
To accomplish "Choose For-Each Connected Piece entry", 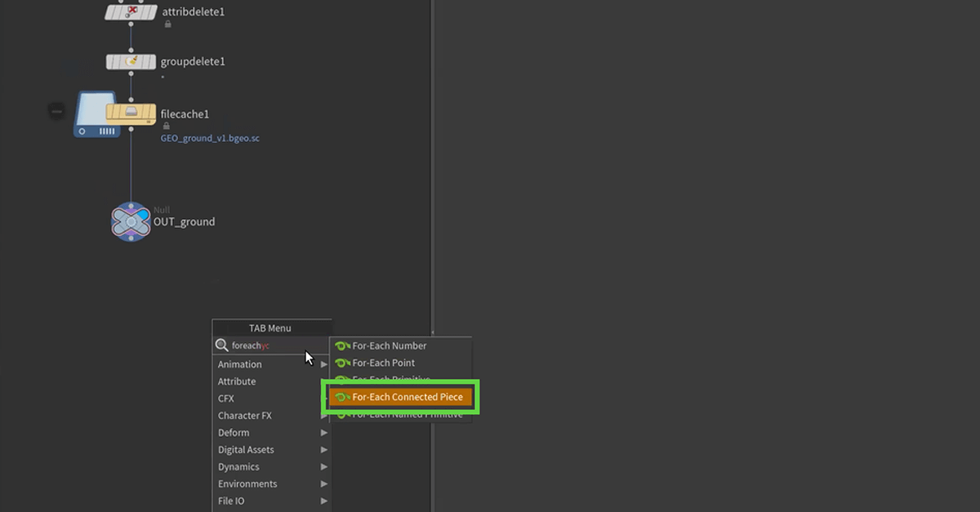I will point(400,398).
